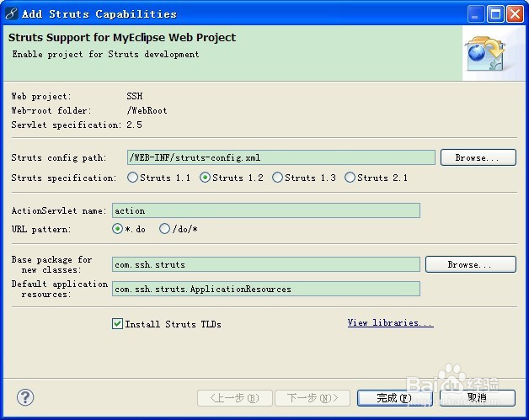Maximize the Add Struts Capabilities window
The image size is (529, 420).
click(x=495, y=13)
